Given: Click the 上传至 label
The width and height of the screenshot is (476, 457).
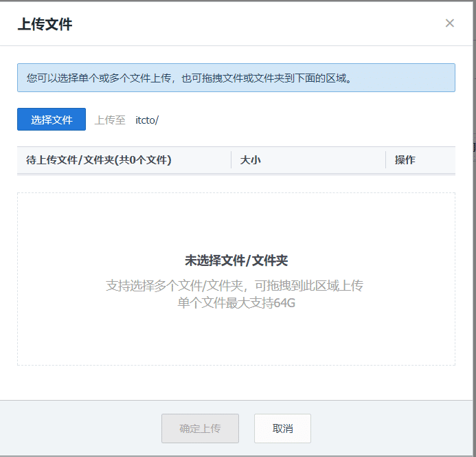Looking at the screenshot, I should tap(110, 120).
